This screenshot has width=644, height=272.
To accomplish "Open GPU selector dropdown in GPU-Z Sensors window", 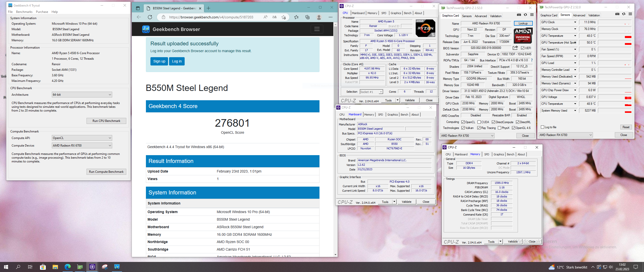I will point(566,135).
